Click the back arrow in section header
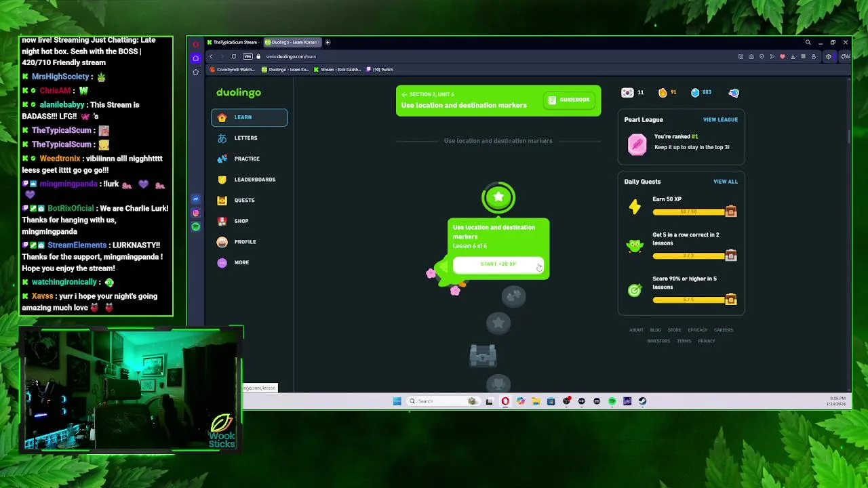868x488 pixels. tap(404, 94)
